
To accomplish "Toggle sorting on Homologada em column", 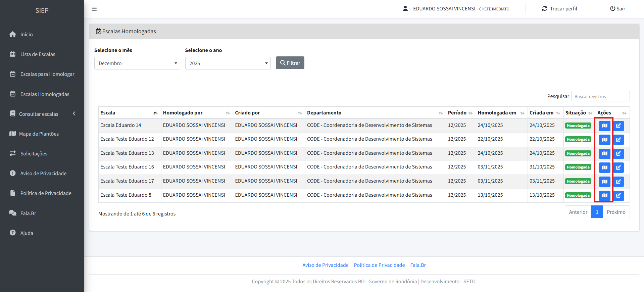I will [x=501, y=113].
